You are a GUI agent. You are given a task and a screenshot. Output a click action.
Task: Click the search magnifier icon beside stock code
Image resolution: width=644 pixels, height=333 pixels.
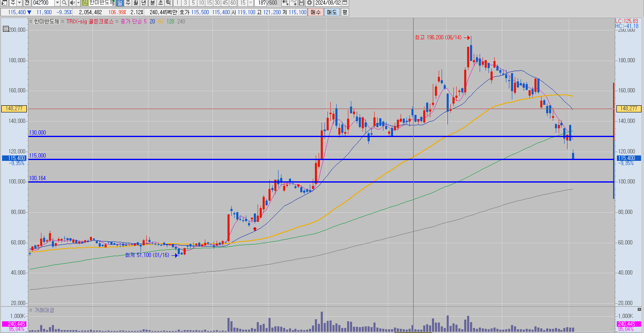tap(64, 3)
